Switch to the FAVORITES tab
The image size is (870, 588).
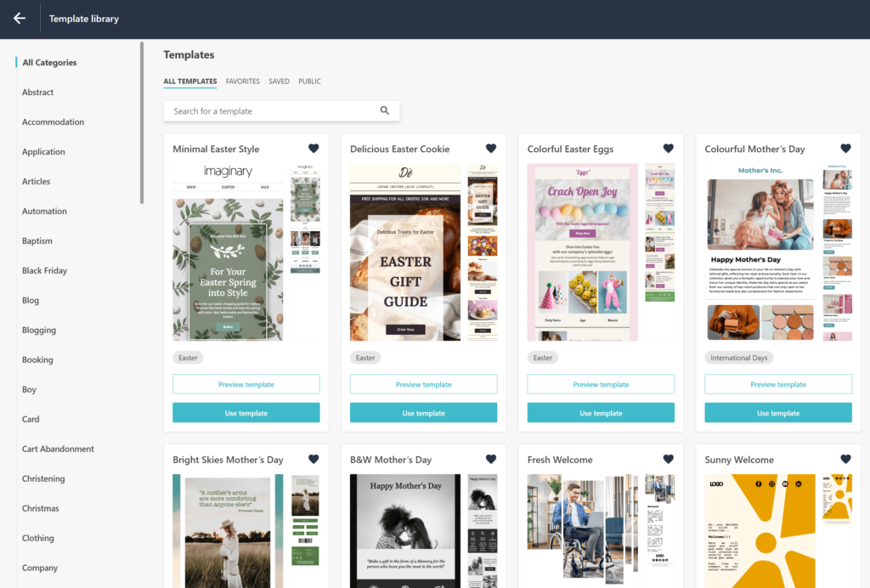[x=242, y=81]
